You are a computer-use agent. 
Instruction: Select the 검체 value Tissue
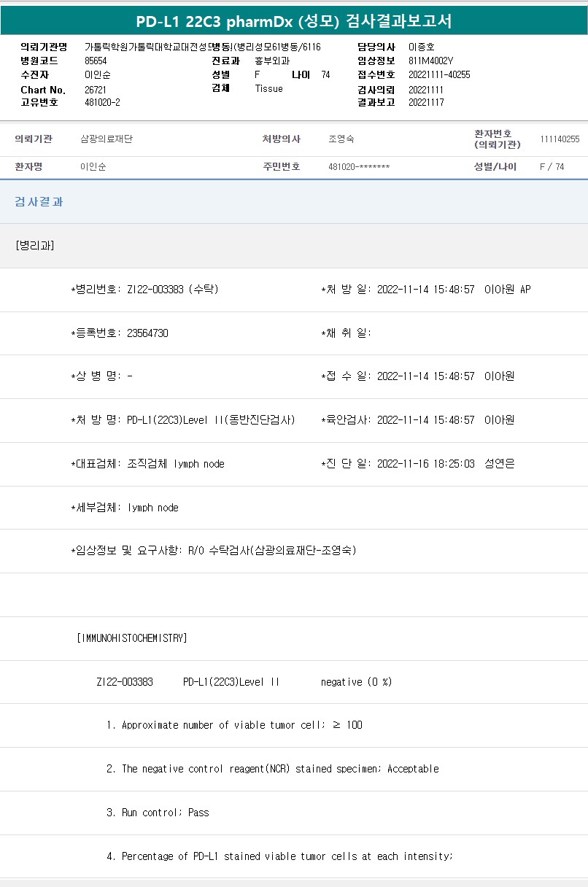pyautogui.click(x=268, y=88)
